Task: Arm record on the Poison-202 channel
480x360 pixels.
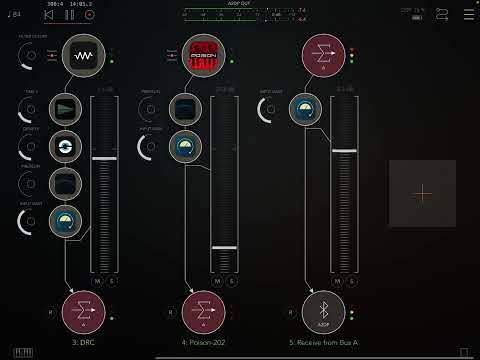Action: click(171, 313)
